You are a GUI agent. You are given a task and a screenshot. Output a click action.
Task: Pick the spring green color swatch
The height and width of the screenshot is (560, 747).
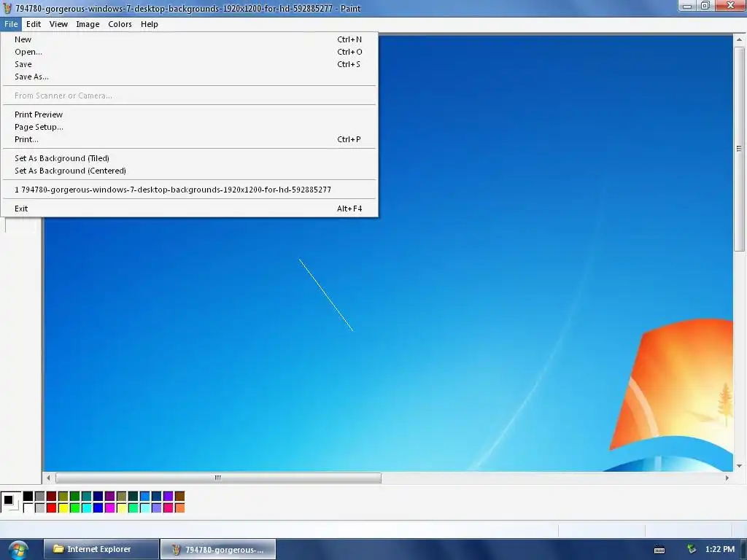(133, 508)
